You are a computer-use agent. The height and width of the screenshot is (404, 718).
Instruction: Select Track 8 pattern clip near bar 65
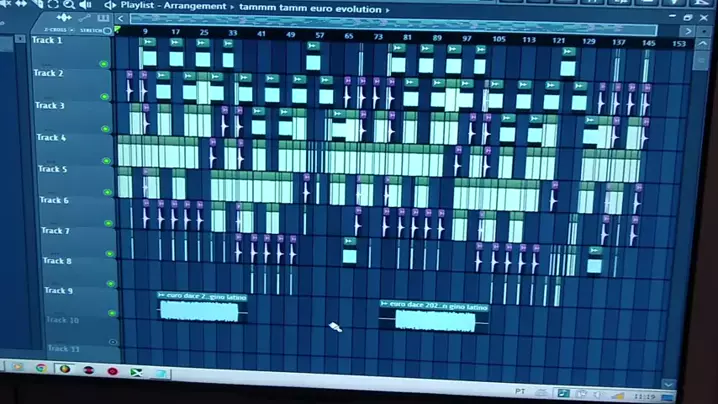350,251
